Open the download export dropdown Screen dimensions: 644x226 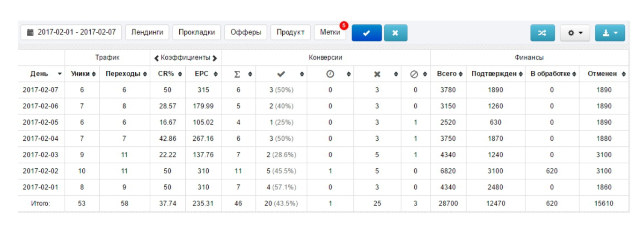[610, 33]
